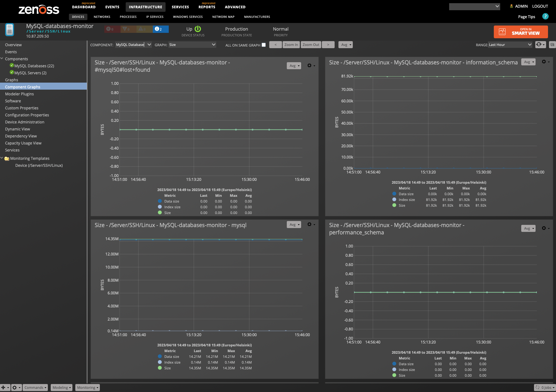Viewport: 556px width, 392px height.
Task: Click the critical events rainbow indicator
Action: point(112,29)
